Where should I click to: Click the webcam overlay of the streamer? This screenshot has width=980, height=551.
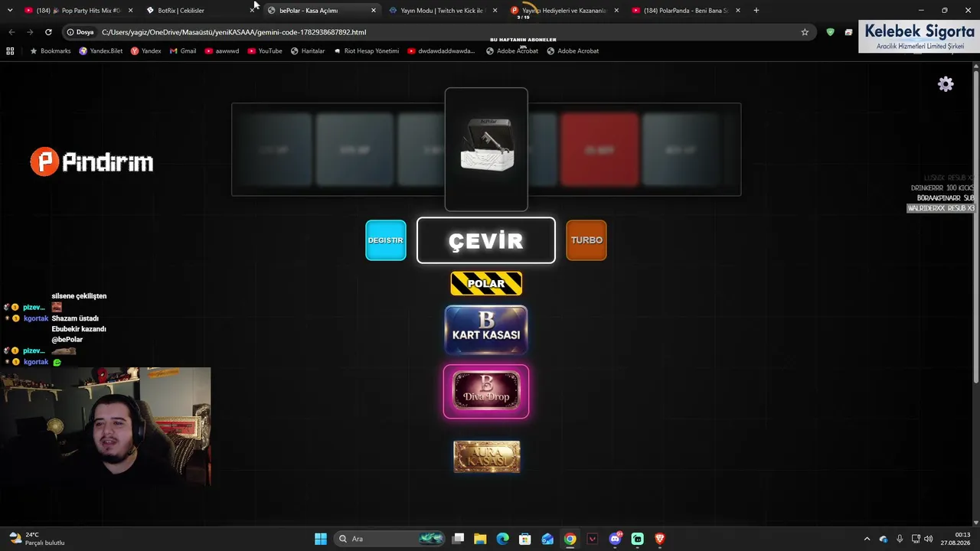106,426
